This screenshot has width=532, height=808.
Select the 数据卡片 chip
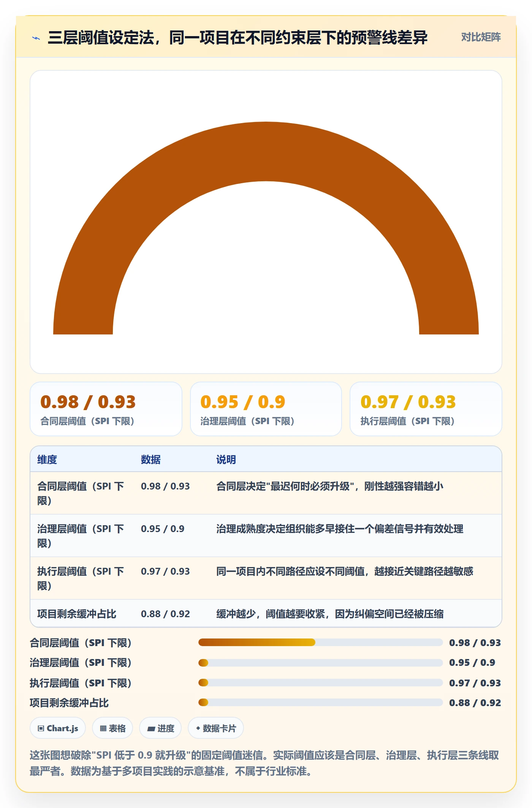click(x=216, y=728)
